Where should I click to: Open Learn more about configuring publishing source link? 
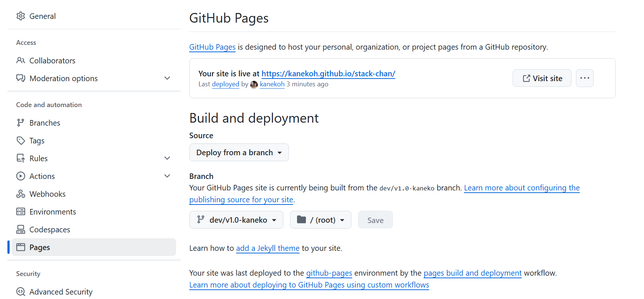[522, 188]
